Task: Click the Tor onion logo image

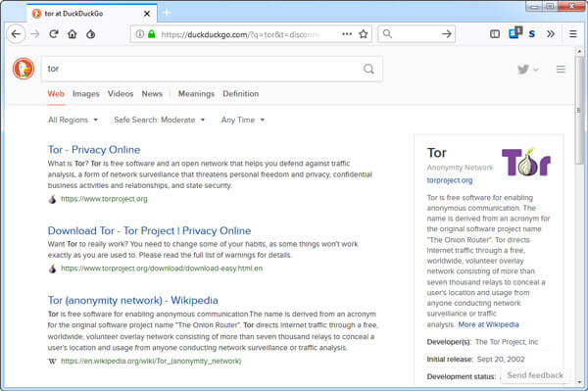Action: (x=525, y=162)
